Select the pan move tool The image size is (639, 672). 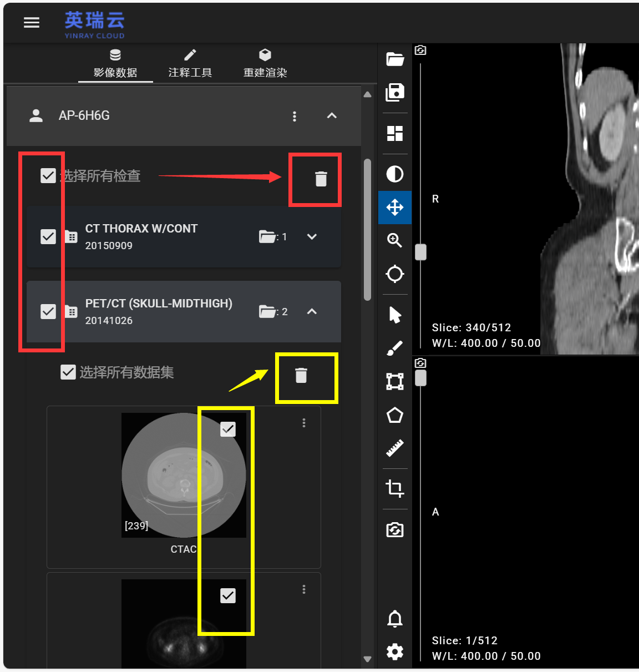pos(395,208)
